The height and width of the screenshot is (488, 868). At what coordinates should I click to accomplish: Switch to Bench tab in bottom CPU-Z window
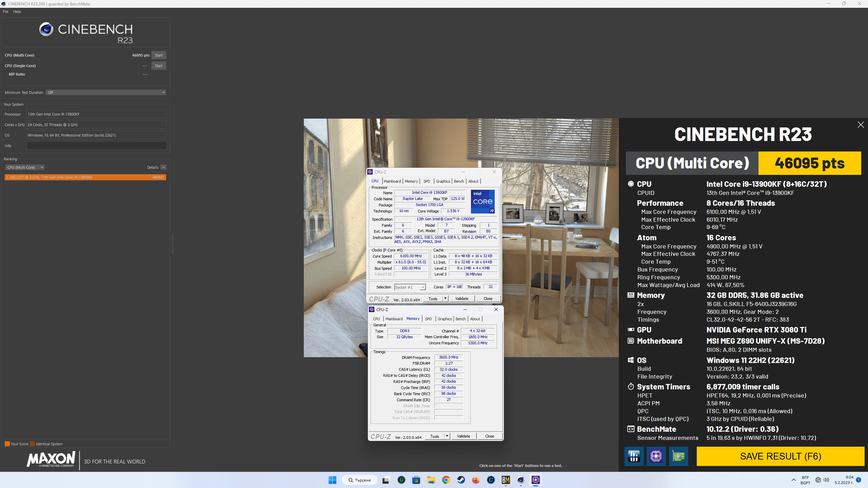[x=461, y=319]
